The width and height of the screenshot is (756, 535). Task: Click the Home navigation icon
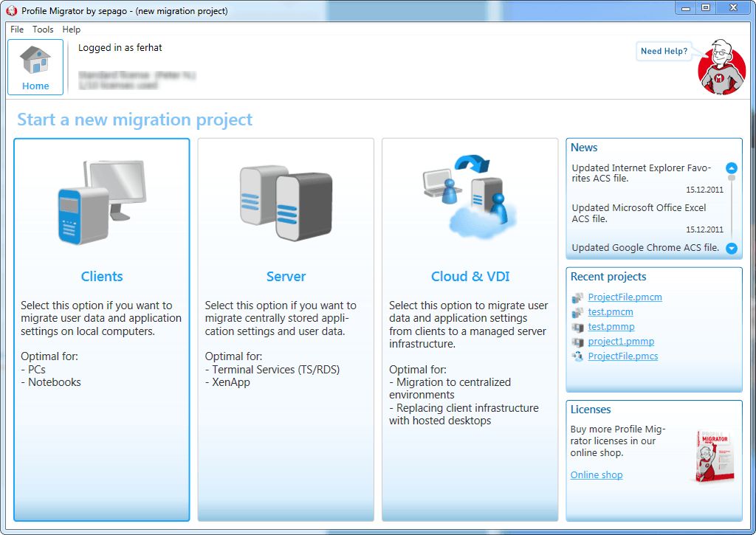[x=35, y=65]
